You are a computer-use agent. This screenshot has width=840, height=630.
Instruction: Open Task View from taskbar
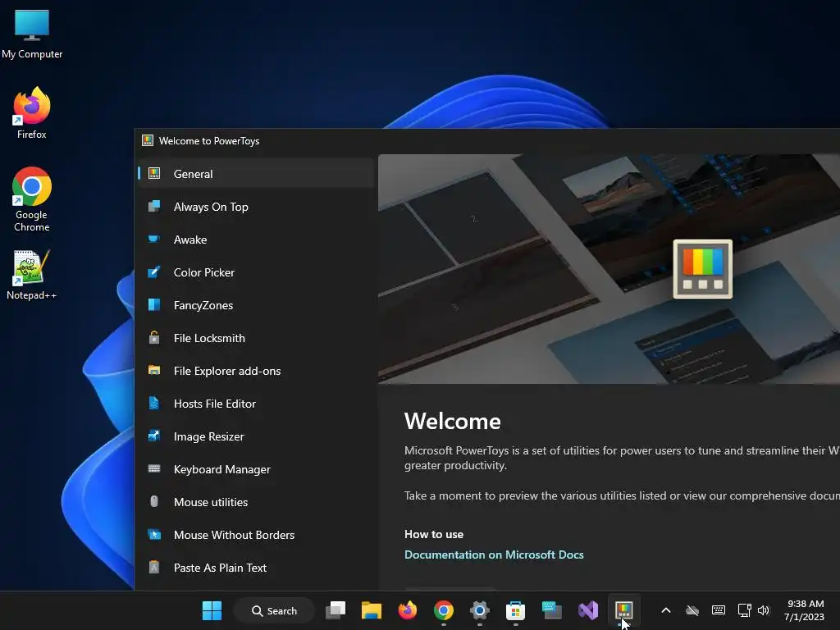tap(336, 610)
